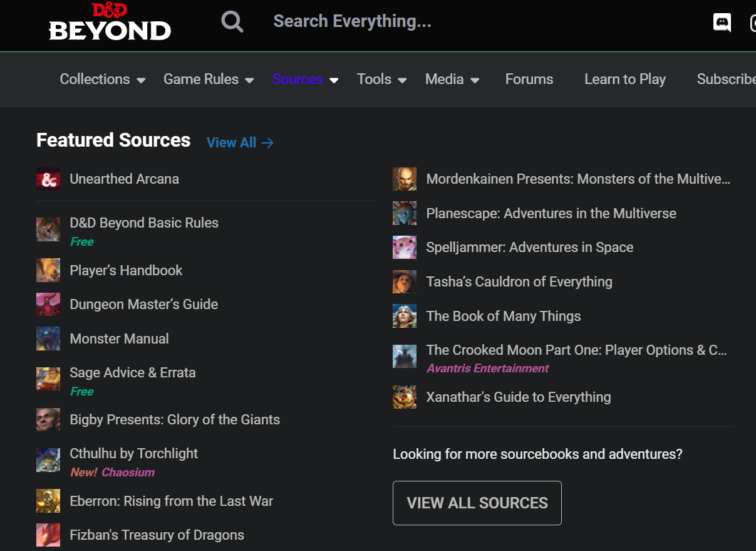Open Fizban's Treasury of Dragons link
This screenshot has height=551, width=756.
157,535
